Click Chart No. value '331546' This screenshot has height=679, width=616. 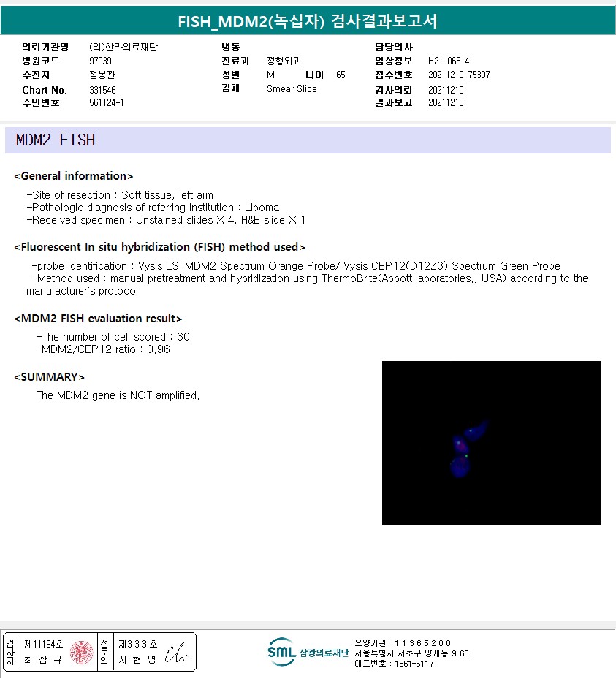[102, 90]
